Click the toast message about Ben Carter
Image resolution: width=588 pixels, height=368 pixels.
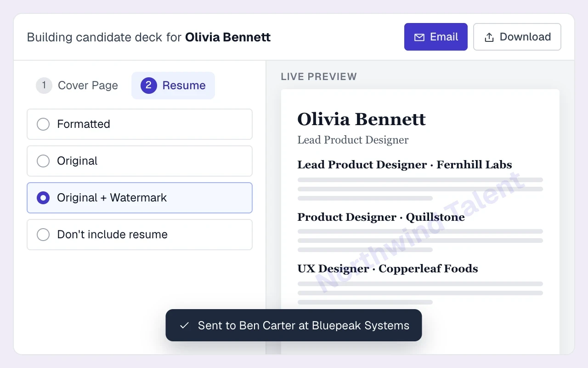[294, 325]
